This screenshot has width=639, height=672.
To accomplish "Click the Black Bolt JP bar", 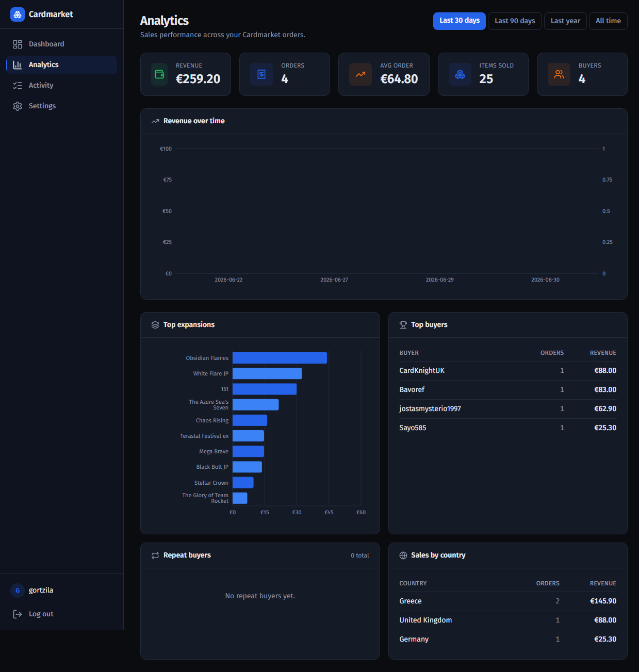I will coord(247,467).
